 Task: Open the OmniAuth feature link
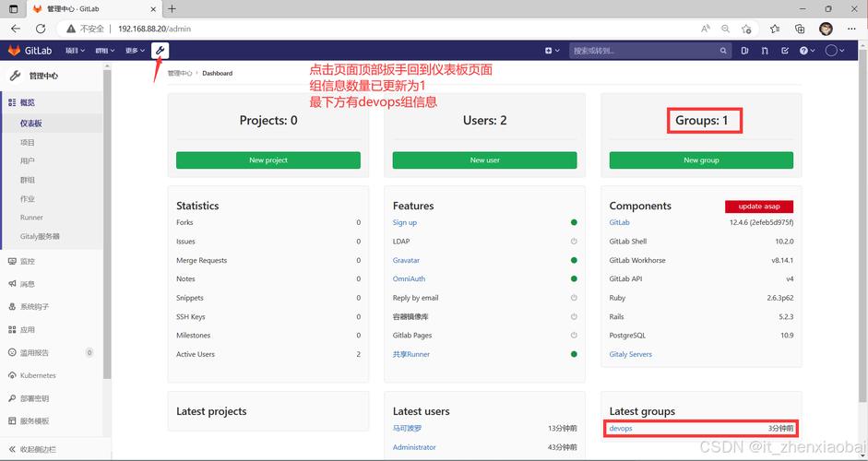(409, 279)
